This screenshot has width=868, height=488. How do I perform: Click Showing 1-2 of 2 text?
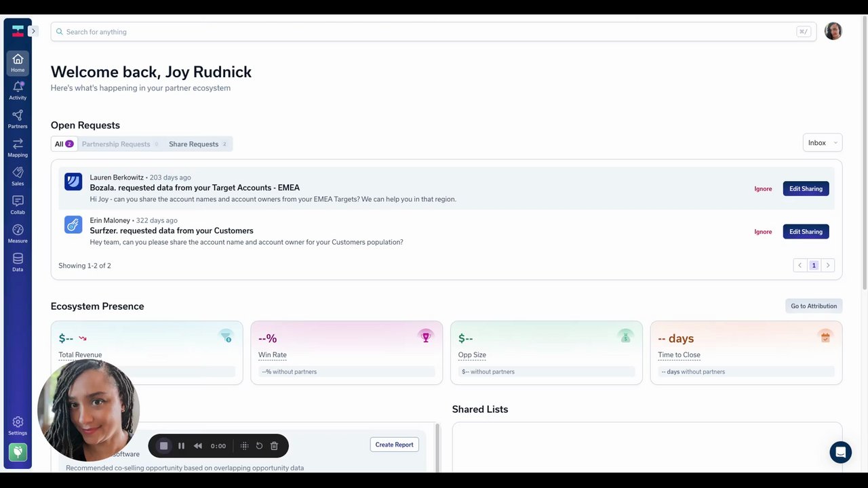click(x=85, y=266)
